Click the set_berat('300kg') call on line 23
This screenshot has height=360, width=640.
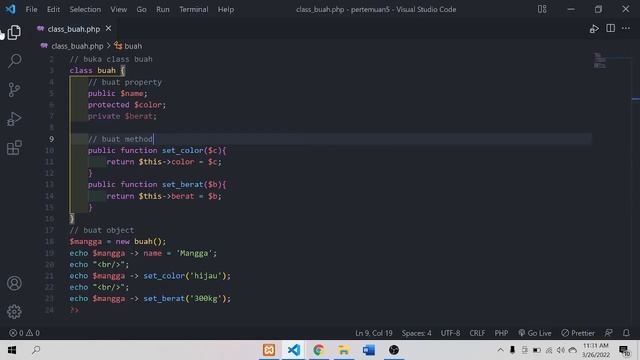pyautogui.click(x=187, y=299)
